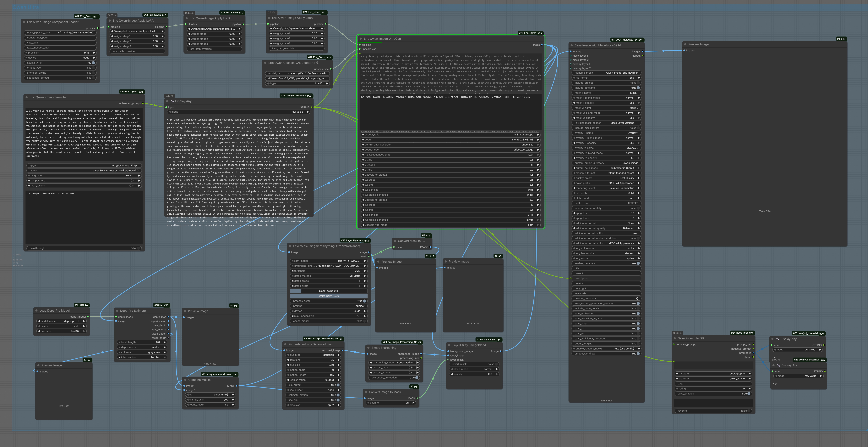Open the sam_model dropdown in LayerMask
The width and height of the screenshot is (868, 447).
tap(329, 261)
